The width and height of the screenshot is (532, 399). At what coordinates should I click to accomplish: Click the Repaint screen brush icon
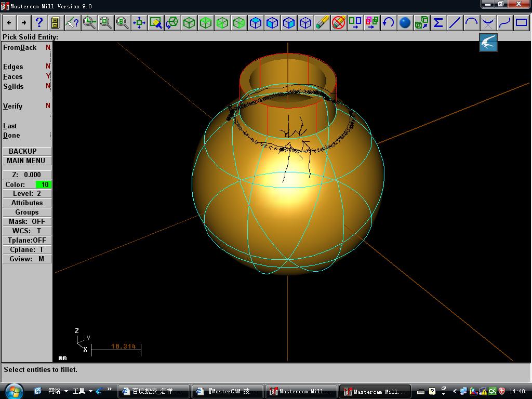pos(156,23)
